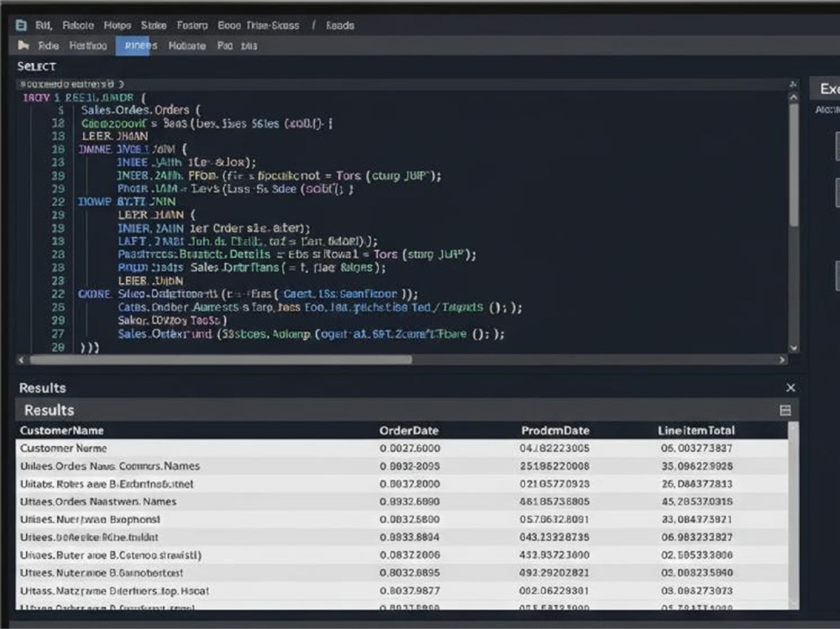Click closing ')))' on last code line
Viewport: 840px width, 629px height.
[x=90, y=347]
